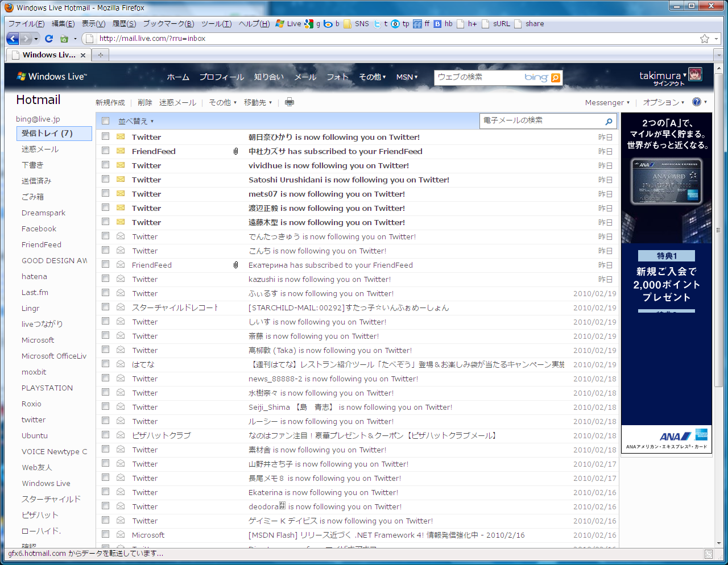
Task: Check the STARCHILD-MAIL message checkbox
Action: click(105, 307)
